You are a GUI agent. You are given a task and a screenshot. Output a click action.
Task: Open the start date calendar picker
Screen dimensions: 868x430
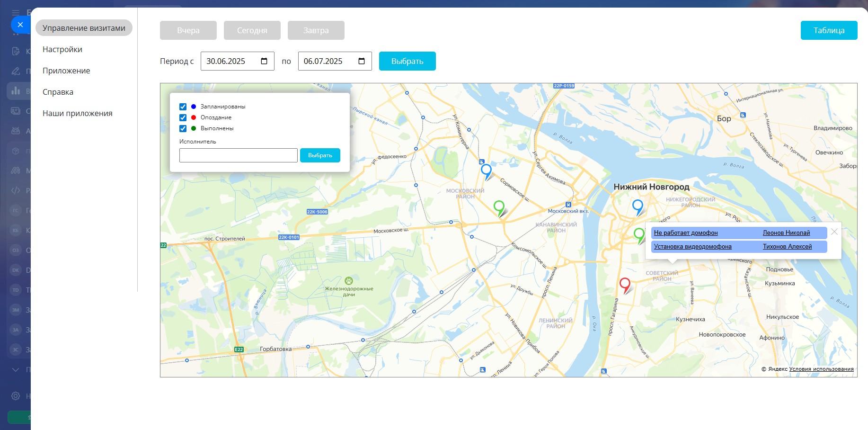point(264,61)
